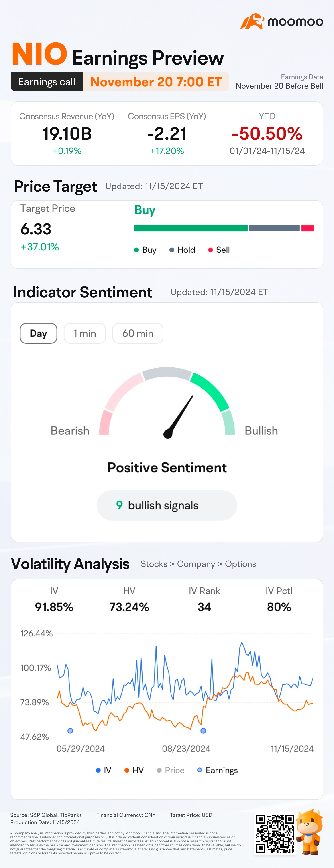
Task: Click the moomoo bull logo icon
Action: 252,21
